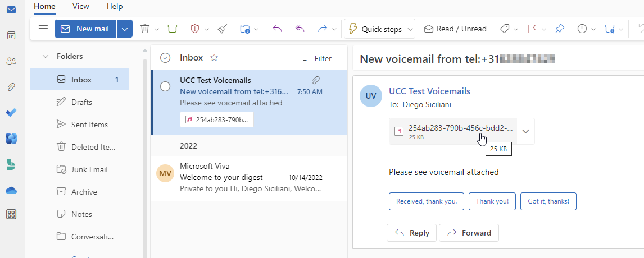644x258 pixels.
Task: Open the Files paperclip app in left rail
Action: pyautogui.click(x=11, y=87)
